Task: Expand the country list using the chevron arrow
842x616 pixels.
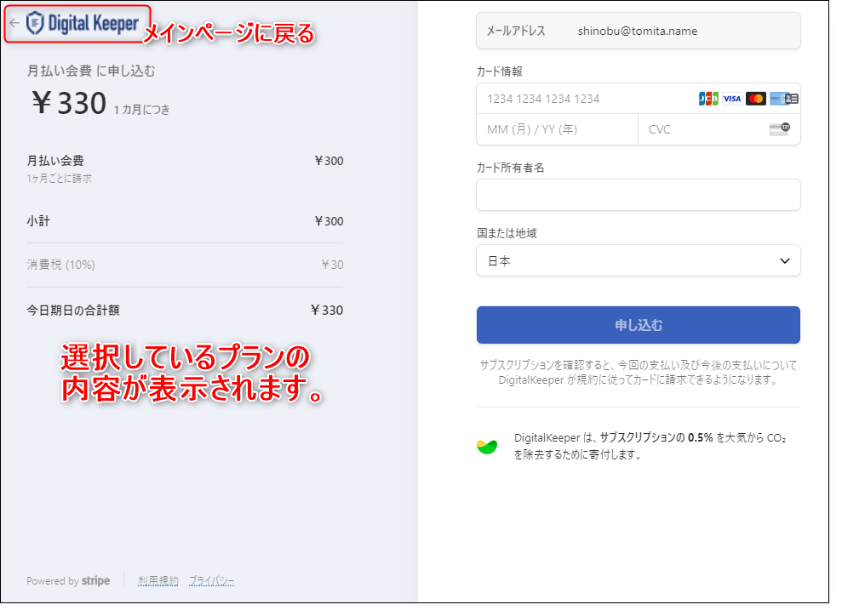Action: point(784,261)
